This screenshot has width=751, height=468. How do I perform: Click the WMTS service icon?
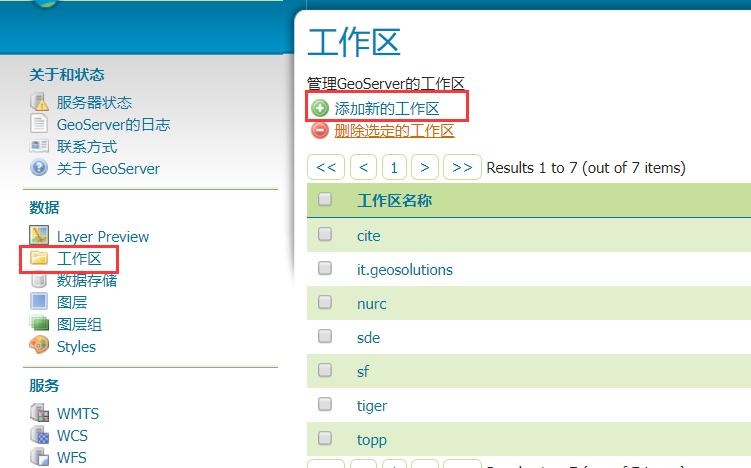click(39, 412)
